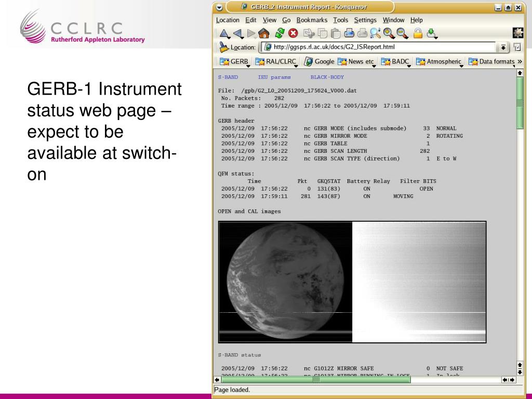
Task: Follow the S-BAND link
Action: tap(228, 77)
